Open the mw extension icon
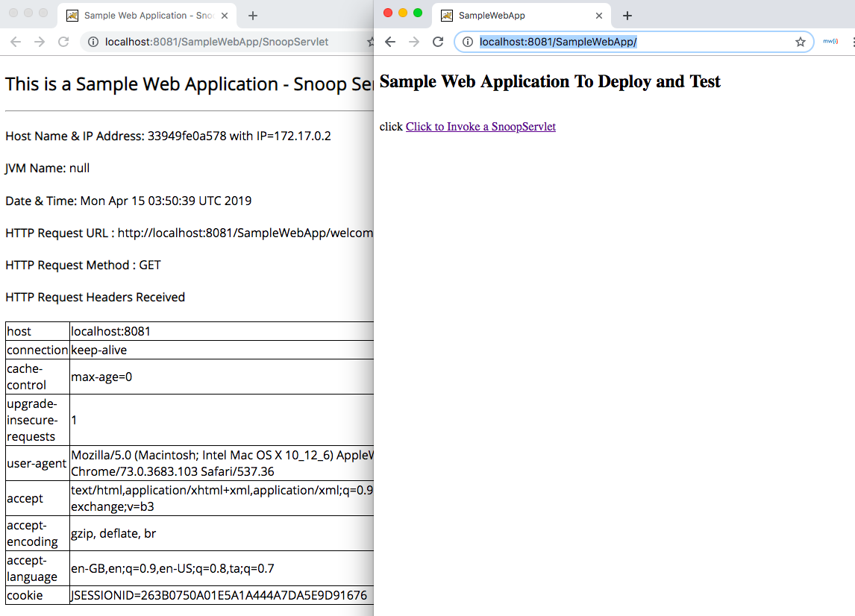 tap(830, 42)
